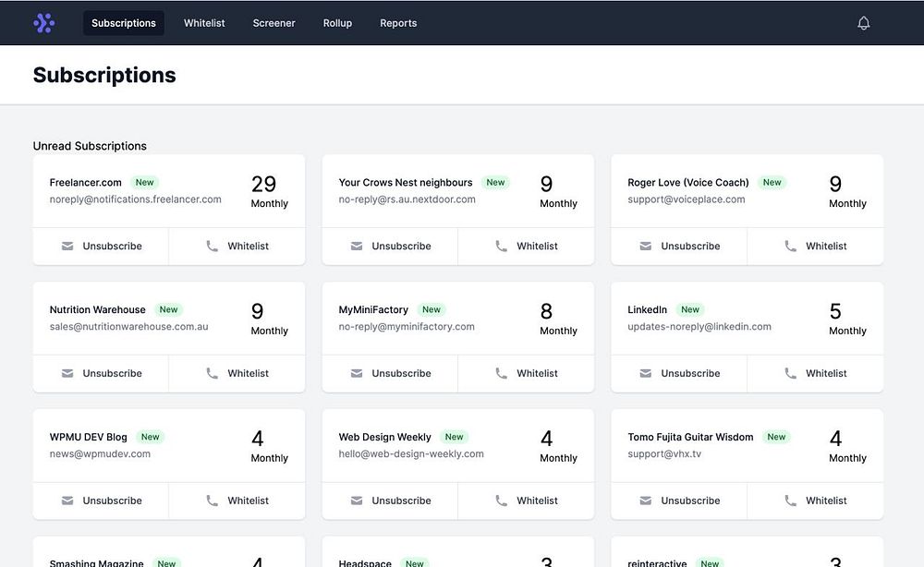The width and height of the screenshot is (924, 567).
Task: Click the Smashing Magazine card title
Action: (x=97, y=563)
